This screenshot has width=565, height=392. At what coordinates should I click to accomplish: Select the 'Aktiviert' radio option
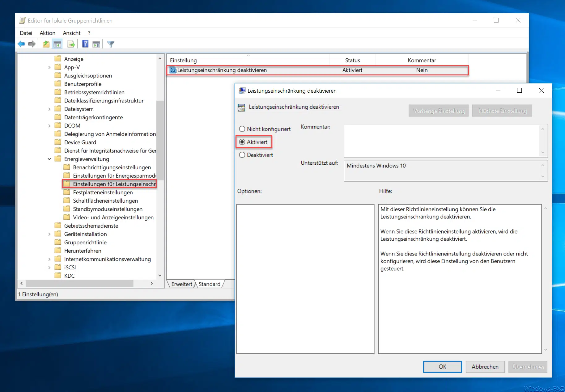coord(242,142)
